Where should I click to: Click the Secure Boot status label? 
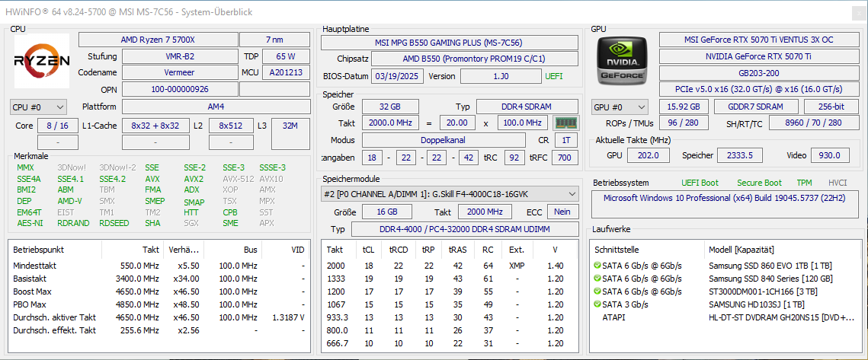click(759, 183)
